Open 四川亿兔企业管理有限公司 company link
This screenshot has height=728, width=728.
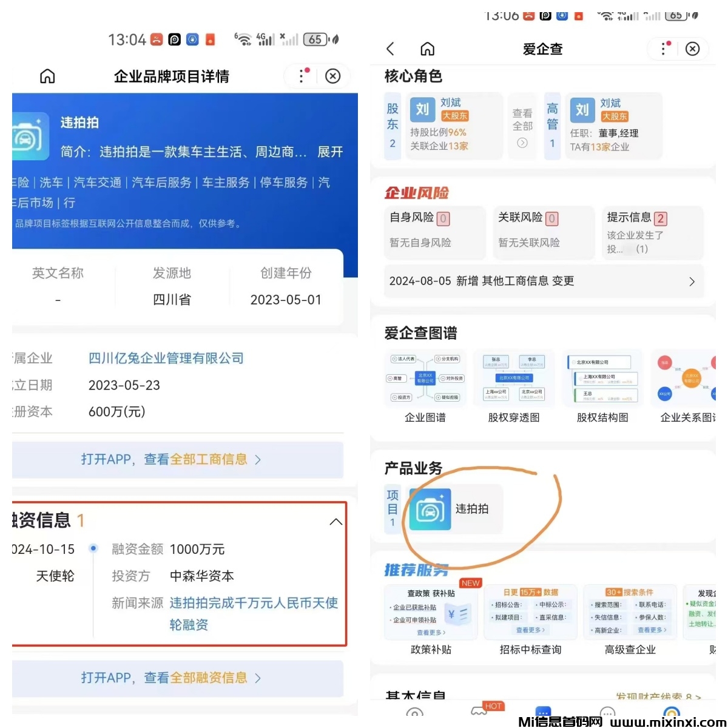tap(166, 359)
